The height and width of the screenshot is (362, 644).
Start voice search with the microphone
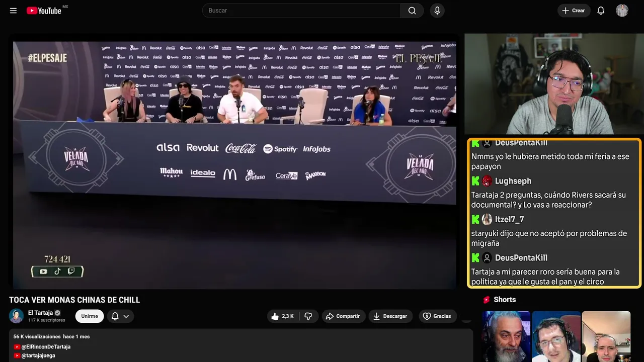tap(437, 11)
